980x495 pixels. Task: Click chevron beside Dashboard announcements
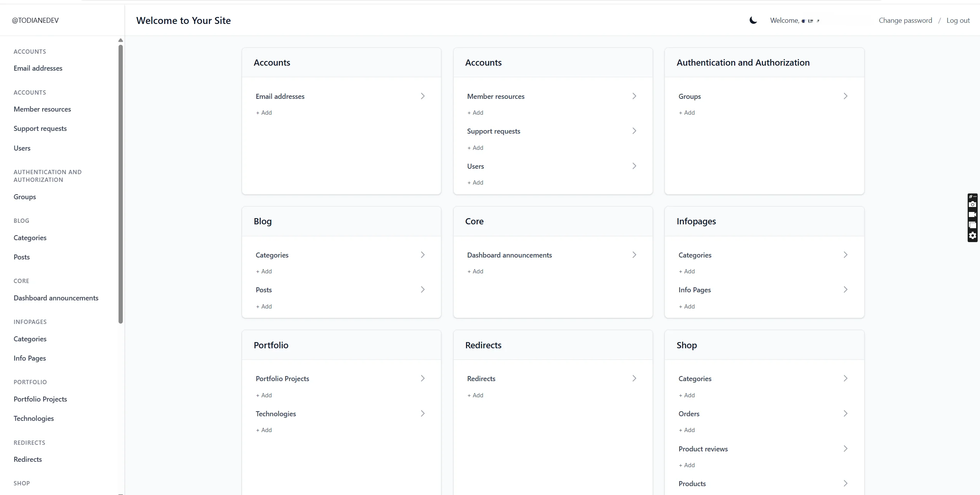(634, 255)
